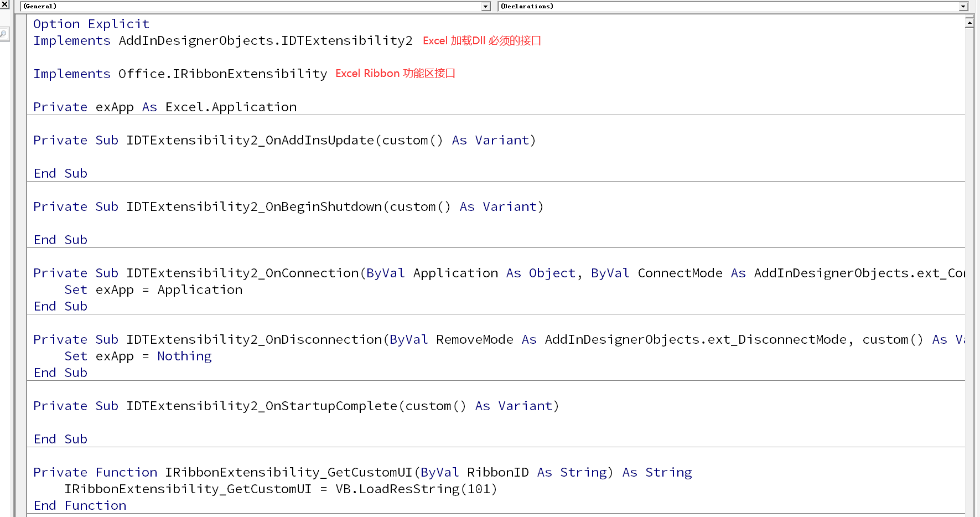Click the close X icon above the margin
This screenshot has height=517, width=980.
[6, 4]
